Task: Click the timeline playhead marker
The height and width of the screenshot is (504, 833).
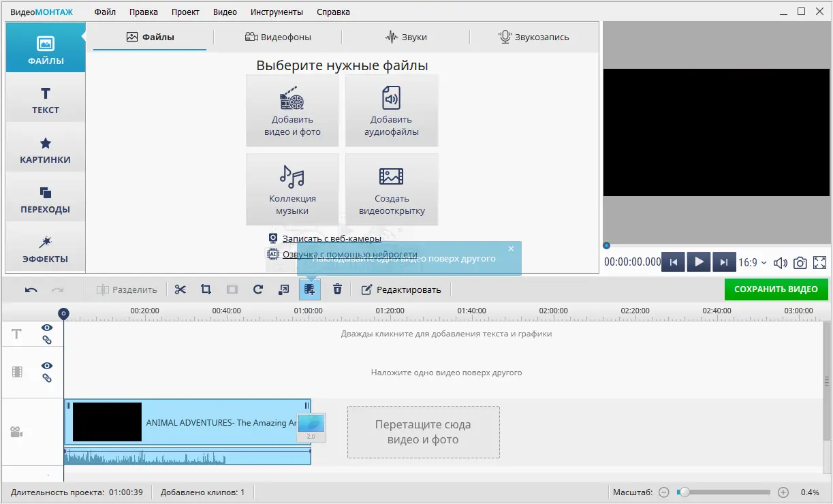Action: click(x=63, y=313)
